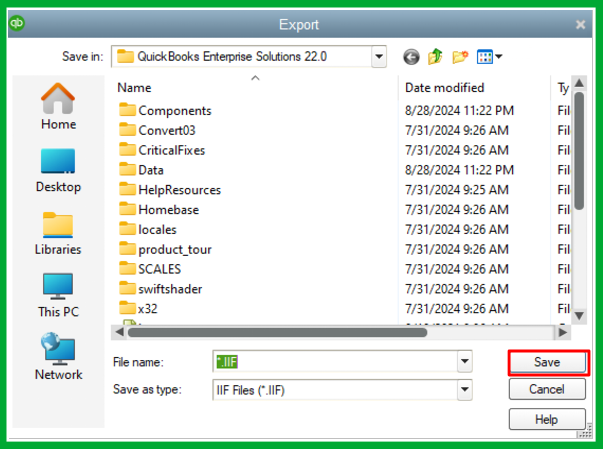Select the Components folder
Viewport: 603px width, 449px height.
click(x=165, y=110)
